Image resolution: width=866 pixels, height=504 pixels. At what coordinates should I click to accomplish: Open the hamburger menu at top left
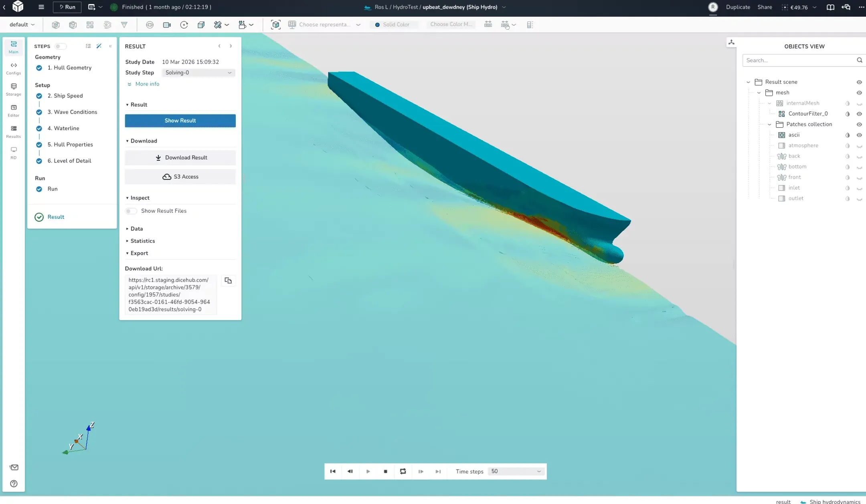click(41, 7)
